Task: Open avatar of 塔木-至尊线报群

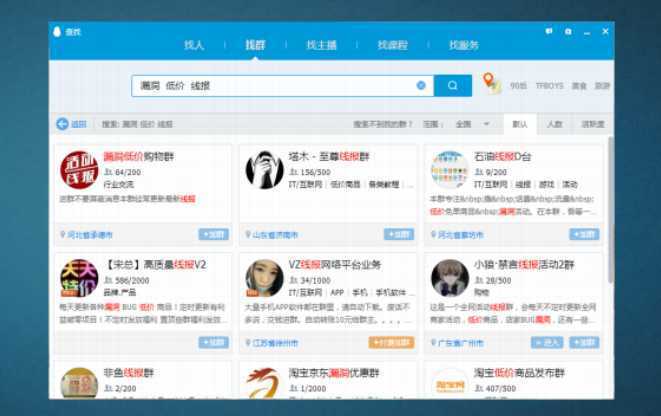Action: (x=265, y=170)
